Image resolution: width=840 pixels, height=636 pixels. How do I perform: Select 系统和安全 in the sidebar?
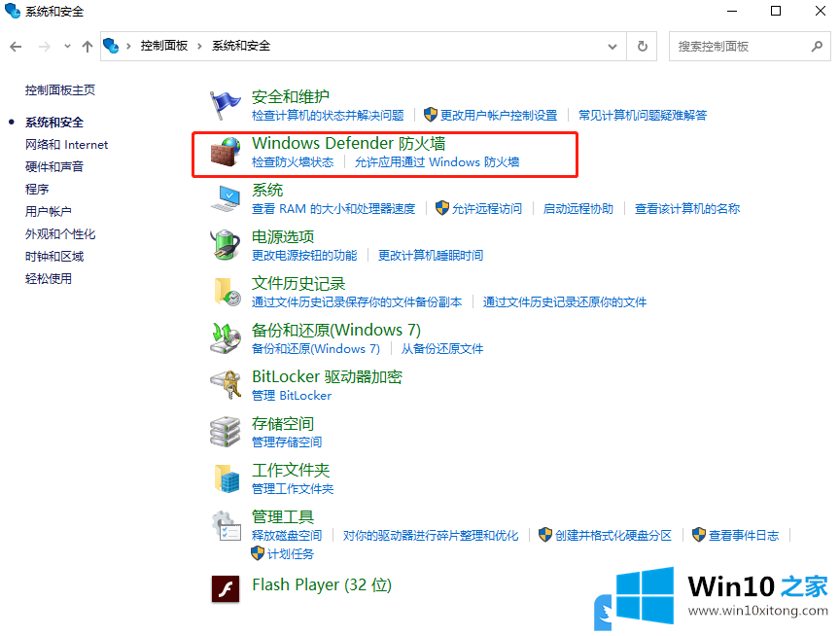(x=54, y=123)
